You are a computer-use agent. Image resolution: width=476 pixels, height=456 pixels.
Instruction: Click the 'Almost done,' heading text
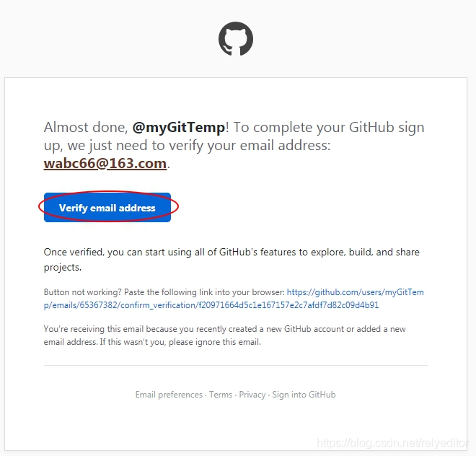pos(86,127)
